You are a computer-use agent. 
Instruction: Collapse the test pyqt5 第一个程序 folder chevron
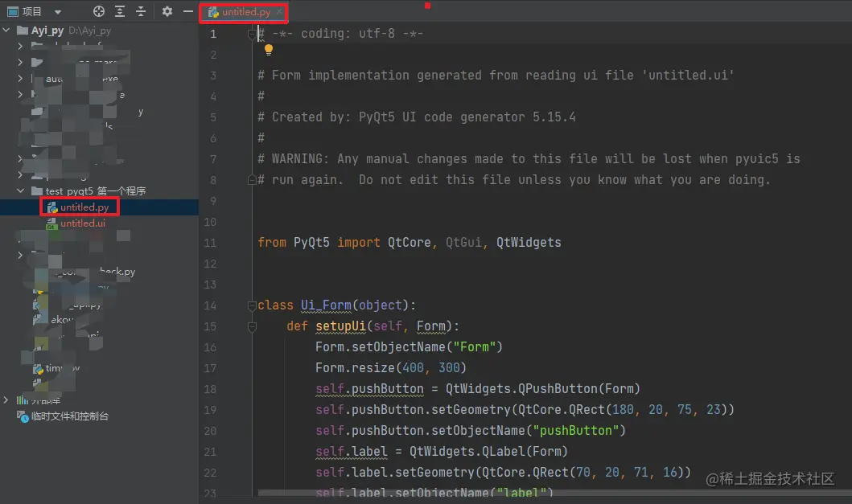tap(20, 191)
